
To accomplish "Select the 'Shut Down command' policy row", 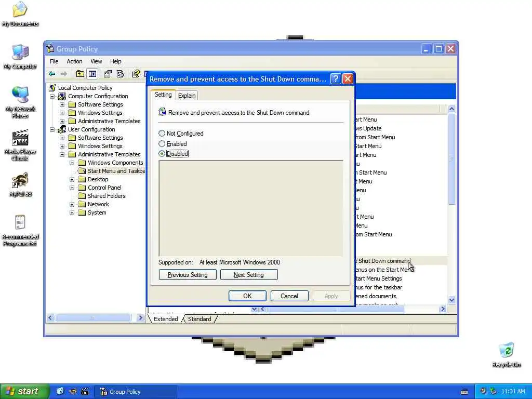I will (401, 261).
